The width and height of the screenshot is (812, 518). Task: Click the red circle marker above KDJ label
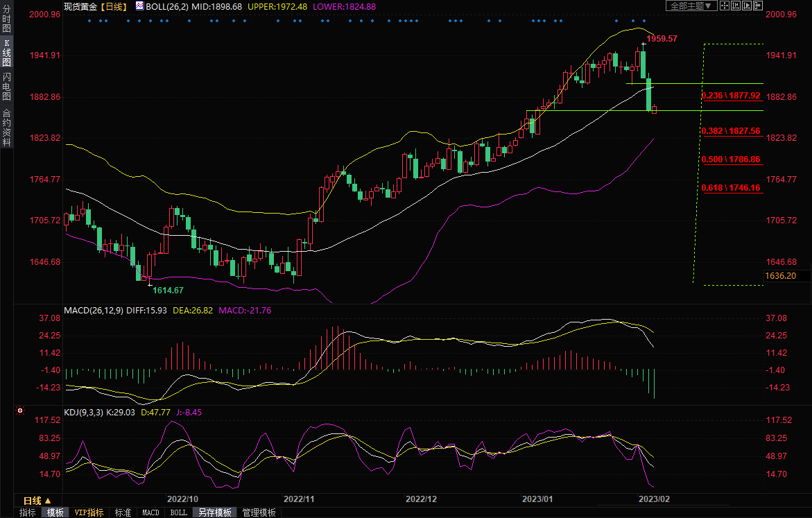(19, 411)
